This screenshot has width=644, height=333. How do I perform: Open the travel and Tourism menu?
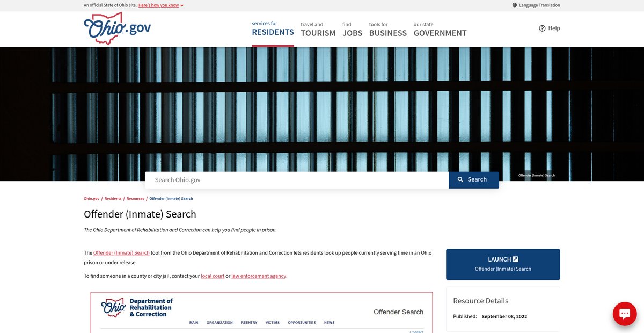pos(318,29)
